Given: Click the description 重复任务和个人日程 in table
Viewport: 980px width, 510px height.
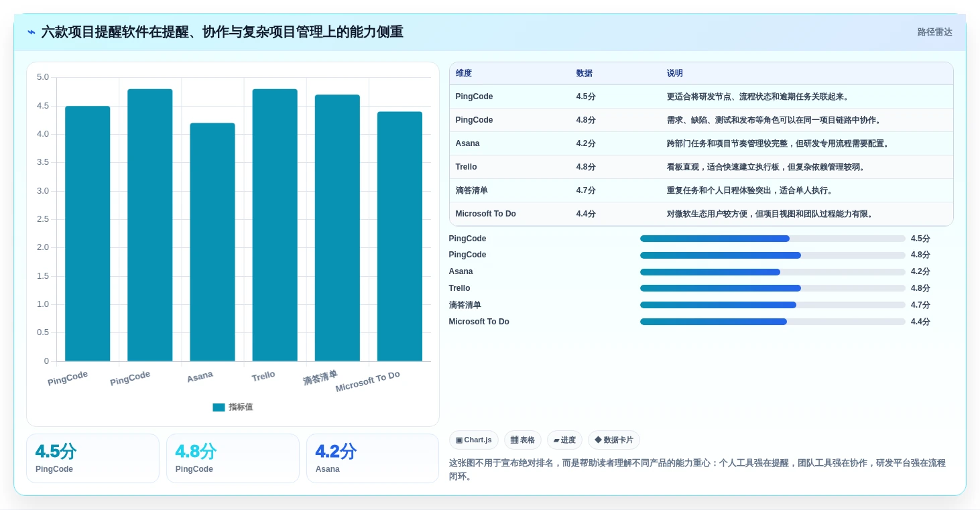Looking at the screenshot, I should click(751, 190).
